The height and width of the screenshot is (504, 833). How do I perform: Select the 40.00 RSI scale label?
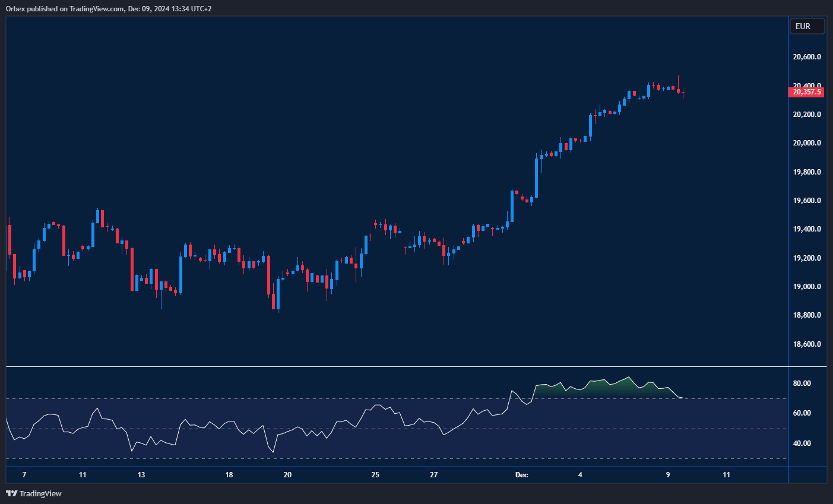click(x=802, y=443)
